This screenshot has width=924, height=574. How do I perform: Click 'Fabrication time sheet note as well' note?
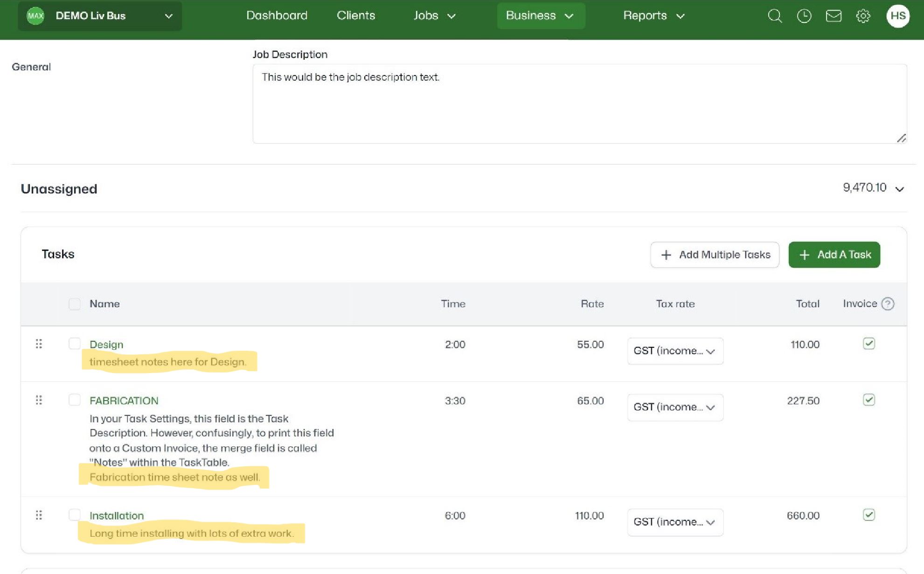(x=174, y=477)
